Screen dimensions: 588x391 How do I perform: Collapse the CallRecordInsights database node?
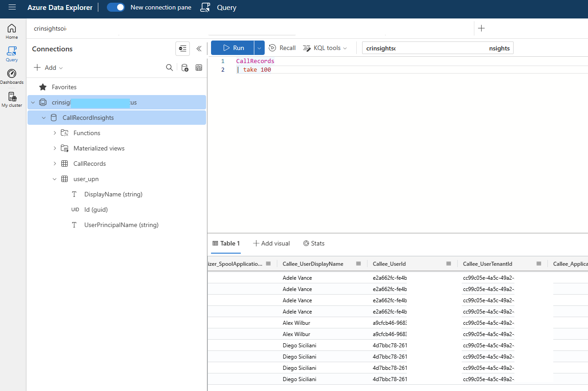tap(44, 118)
